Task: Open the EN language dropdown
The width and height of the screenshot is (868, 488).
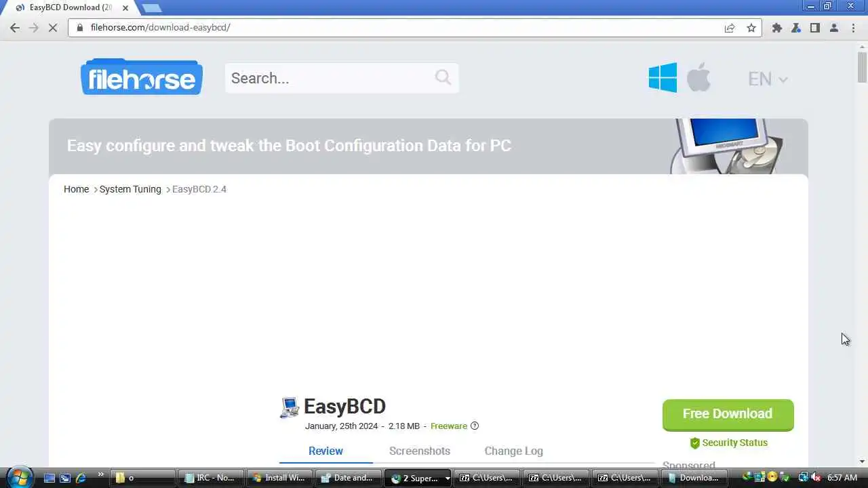Action: click(768, 79)
